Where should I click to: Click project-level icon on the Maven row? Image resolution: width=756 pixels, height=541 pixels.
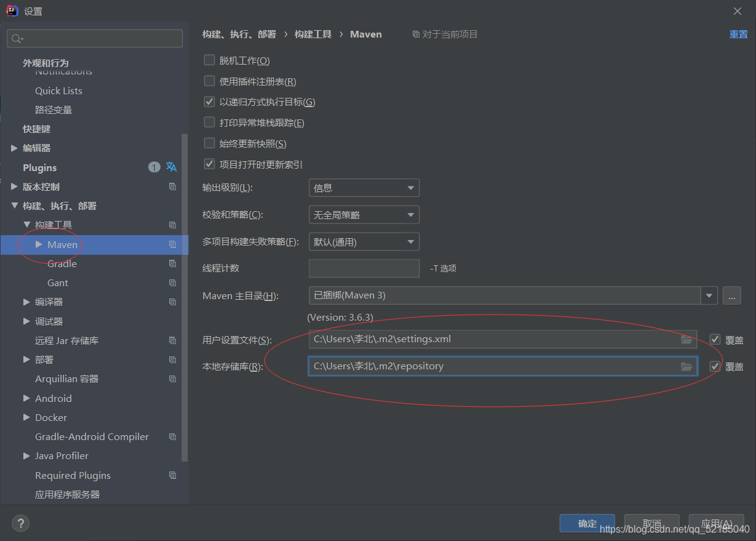pyautogui.click(x=173, y=244)
